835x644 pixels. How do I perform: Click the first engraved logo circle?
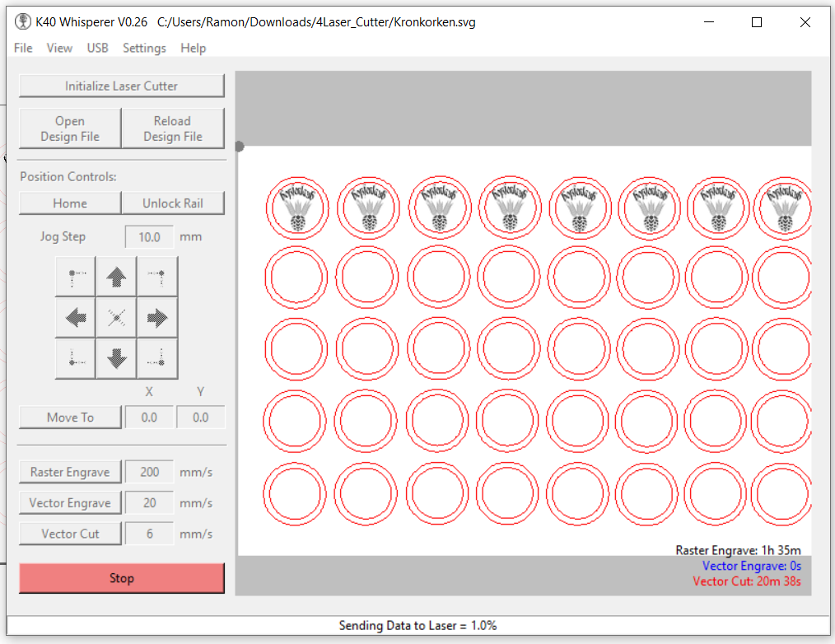(x=296, y=208)
